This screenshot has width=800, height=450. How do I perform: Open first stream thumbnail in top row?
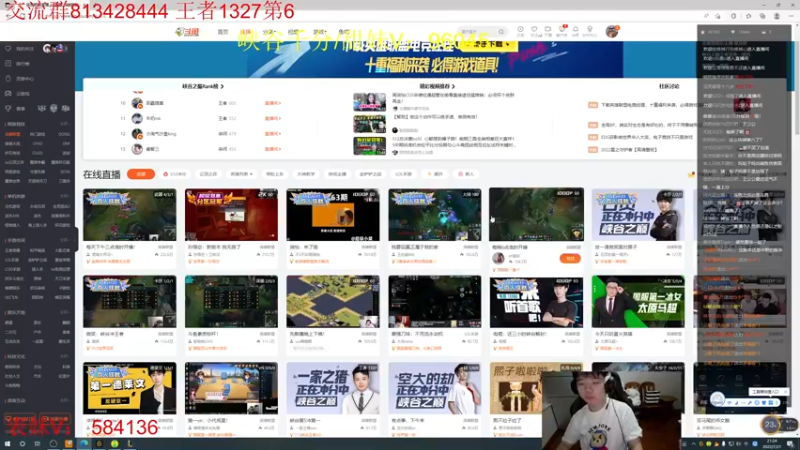click(130, 215)
